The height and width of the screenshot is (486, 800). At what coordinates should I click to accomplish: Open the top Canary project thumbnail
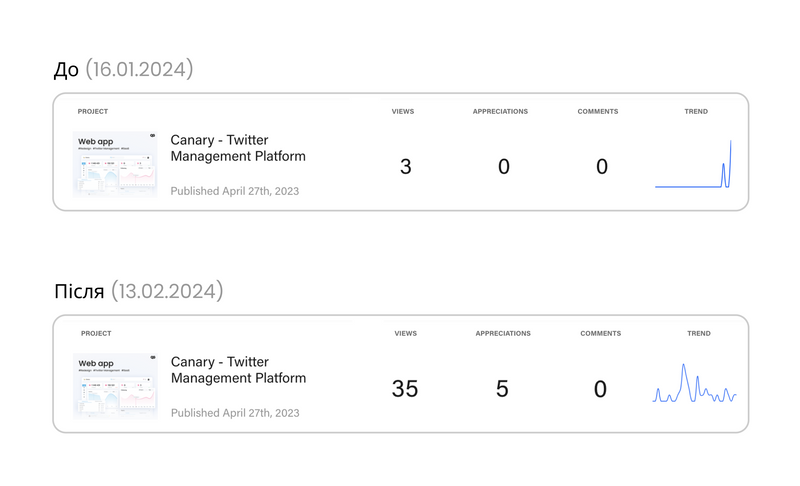tap(115, 164)
